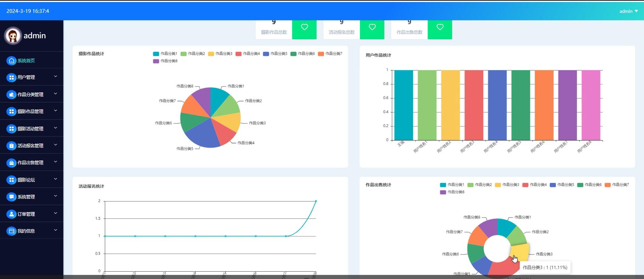Click the 订单管理 person icon
Viewport: 644px width, 279px height.
(11, 214)
